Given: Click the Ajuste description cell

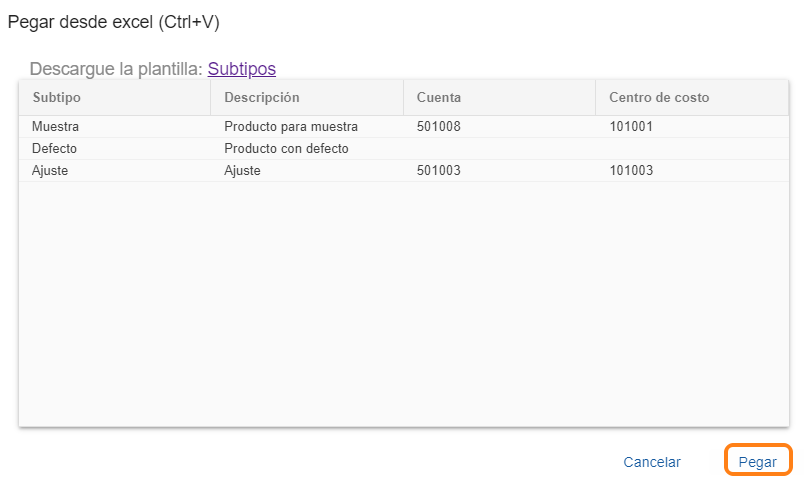Looking at the screenshot, I should 242,171.
